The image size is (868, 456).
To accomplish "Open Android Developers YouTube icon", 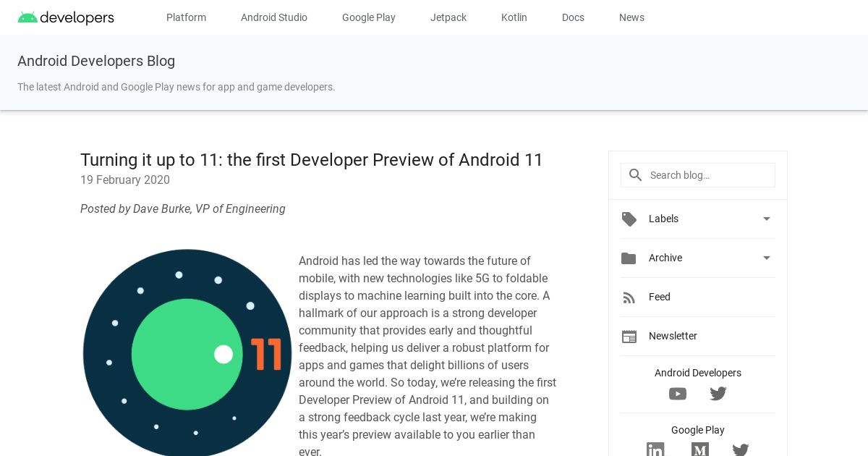I will 678,394.
